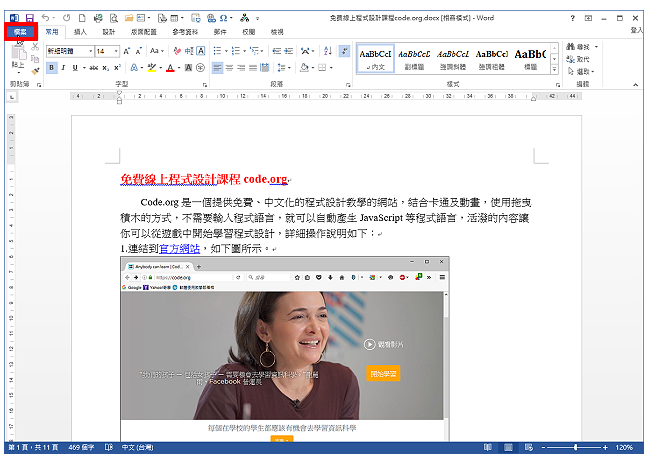This screenshot has width=658, height=459.
Task: Toggle show/hide paragraph marks
Action: click(x=344, y=51)
